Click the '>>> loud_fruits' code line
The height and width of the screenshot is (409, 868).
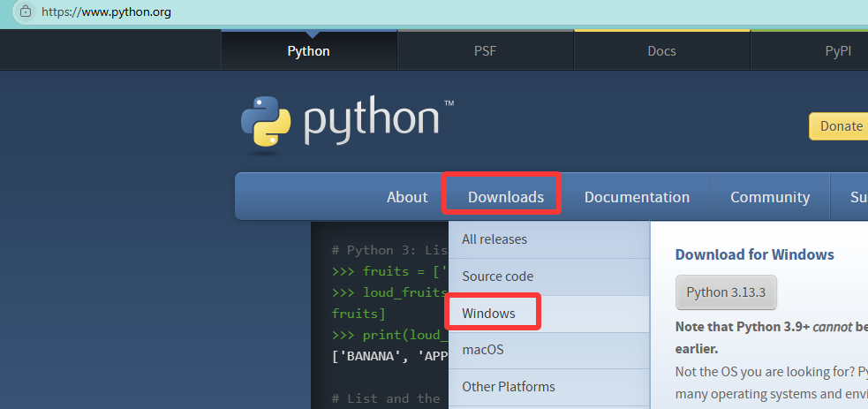click(389, 292)
